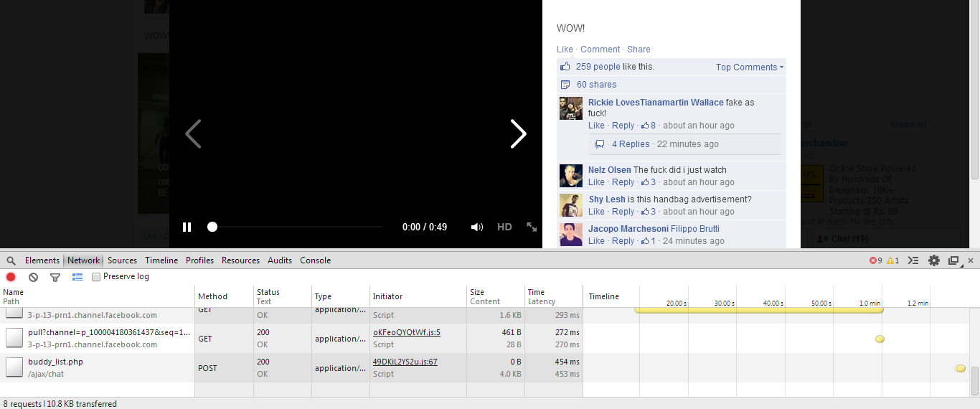Toggle HD quality on the video
This screenshot has width=980, height=409.
click(504, 227)
